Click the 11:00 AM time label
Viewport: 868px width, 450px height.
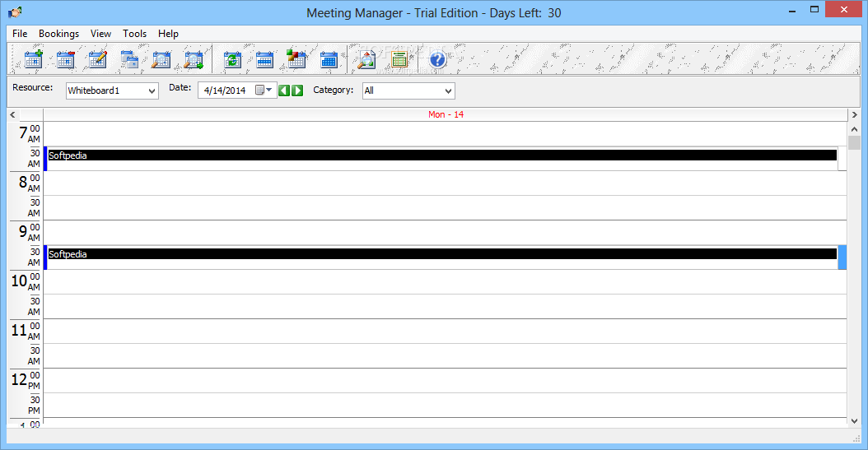tap(26, 331)
